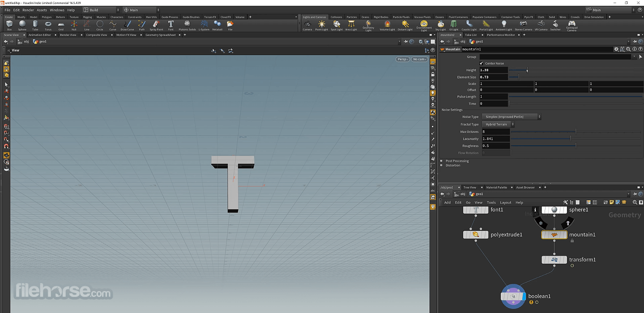Select the transform1 node
The height and width of the screenshot is (313, 644).
point(554,260)
